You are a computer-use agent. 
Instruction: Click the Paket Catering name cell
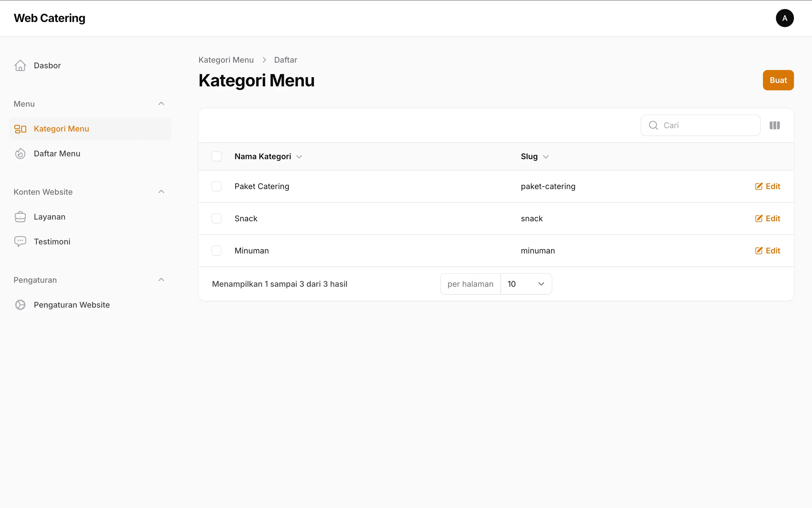pyautogui.click(x=262, y=187)
